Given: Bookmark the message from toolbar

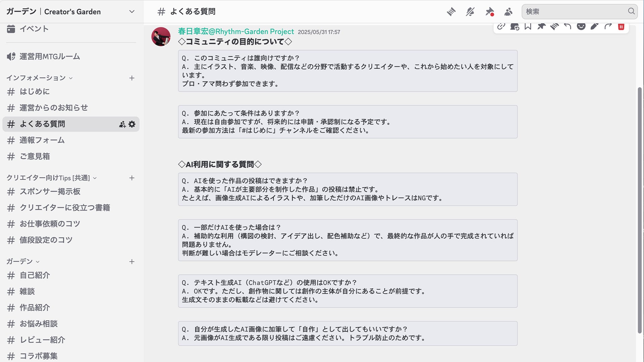Looking at the screenshot, I should pyautogui.click(x=528, y=27).
